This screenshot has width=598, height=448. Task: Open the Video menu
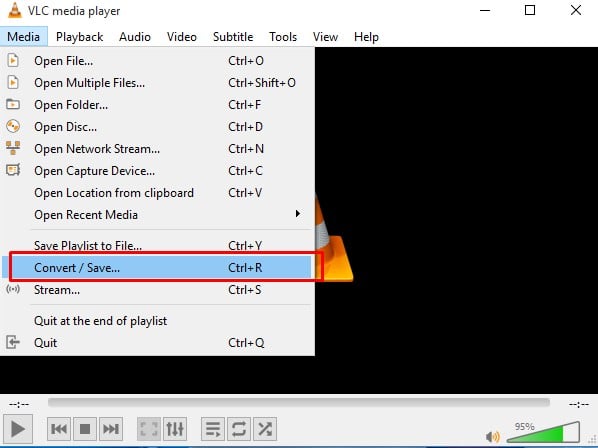tap(182, 37)
